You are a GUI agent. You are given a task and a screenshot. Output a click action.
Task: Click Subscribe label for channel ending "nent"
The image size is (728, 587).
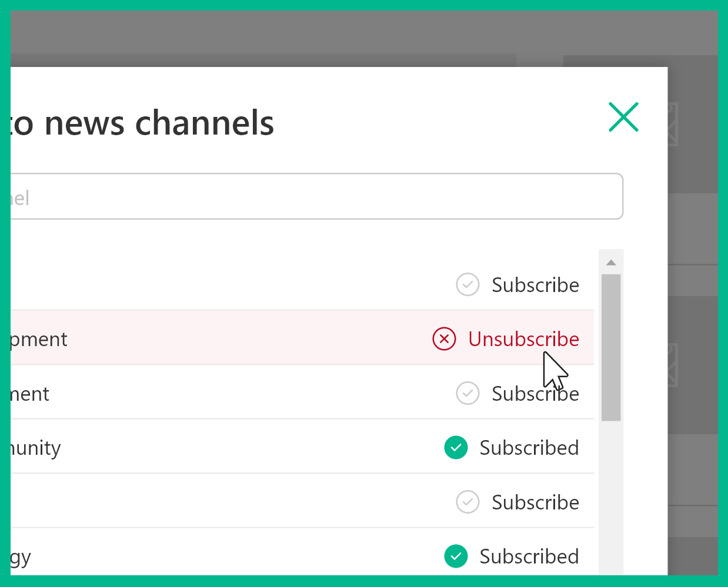(535, 394)
